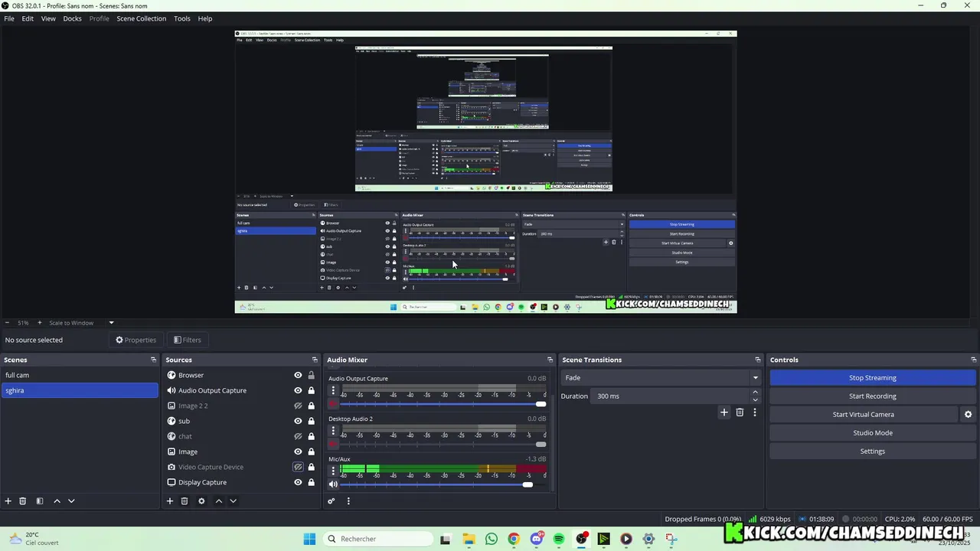Screen dimensions: 980x551
Task: Open transition properties three-dot menu
Action: 755,412
